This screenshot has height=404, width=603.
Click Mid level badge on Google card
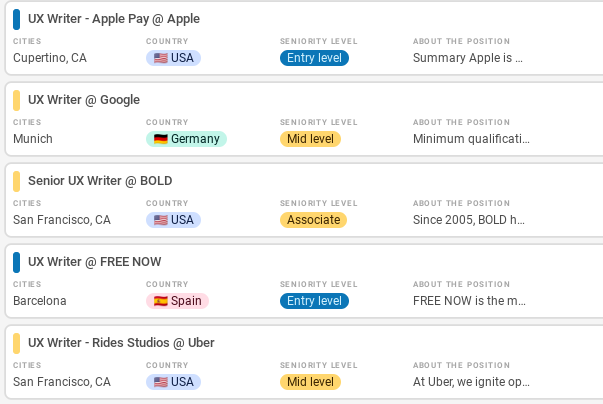(x=310, y=139)
